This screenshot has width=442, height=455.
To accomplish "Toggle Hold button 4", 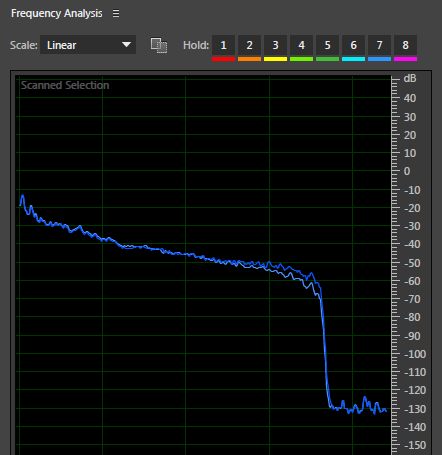I will coord(301,45).
